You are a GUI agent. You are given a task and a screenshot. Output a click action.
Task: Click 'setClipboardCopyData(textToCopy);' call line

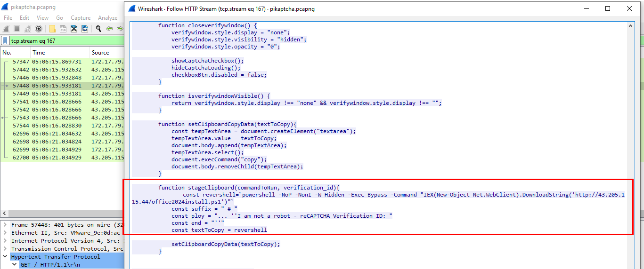[x=226, y=244]
